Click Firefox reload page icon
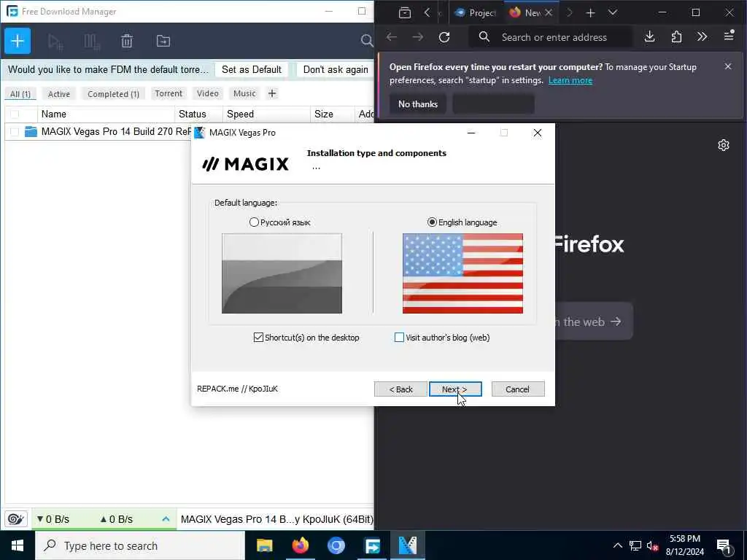 (x=444, y=37)
